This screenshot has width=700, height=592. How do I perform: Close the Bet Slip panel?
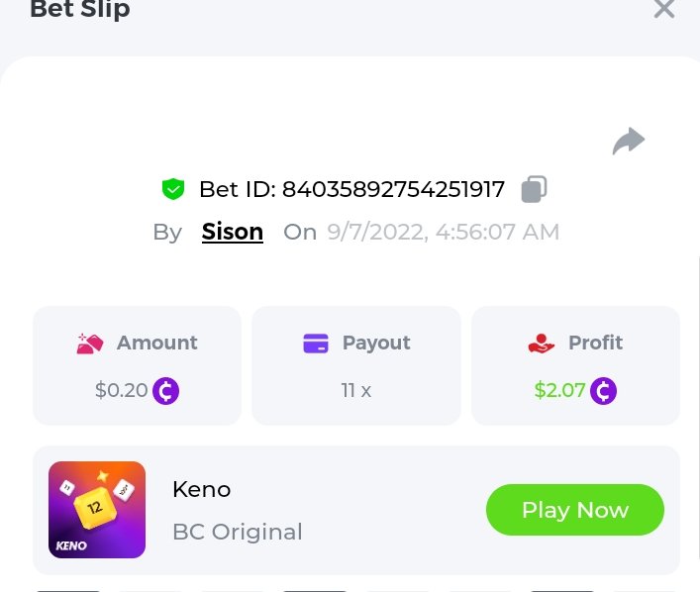663,10
